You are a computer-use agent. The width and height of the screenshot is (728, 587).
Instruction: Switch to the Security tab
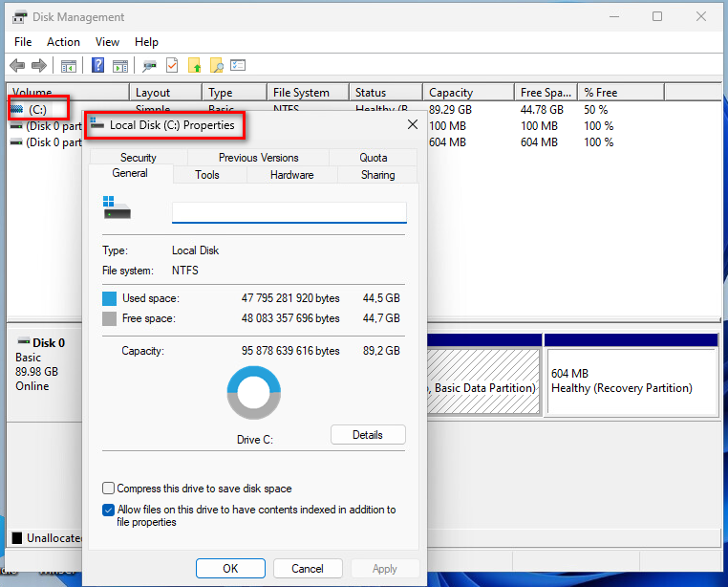click(139, 158)
